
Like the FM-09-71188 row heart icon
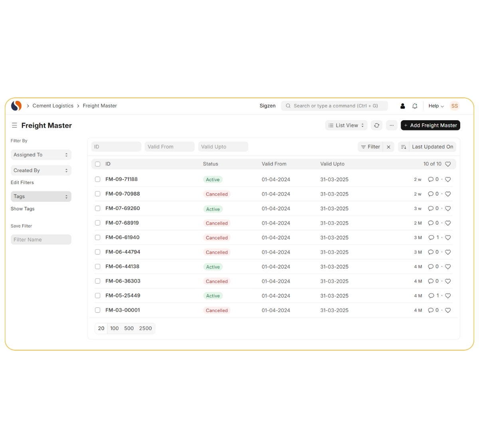point(448,180)
